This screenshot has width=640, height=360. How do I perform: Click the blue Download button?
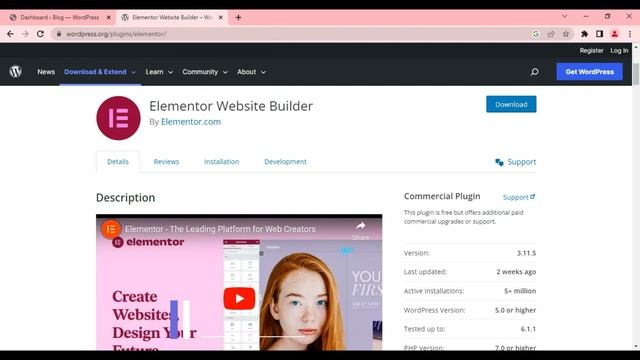click(511, 104)
